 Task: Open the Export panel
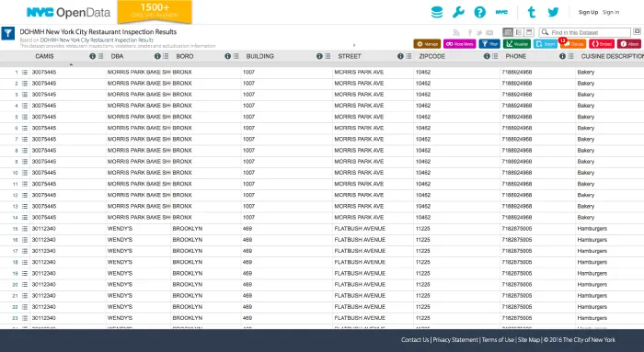point(546,44)
